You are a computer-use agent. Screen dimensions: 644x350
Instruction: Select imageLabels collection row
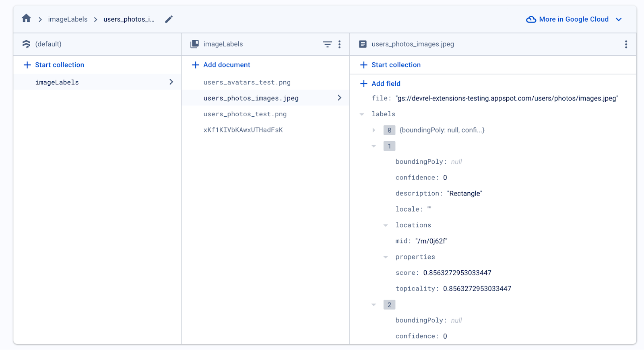pyautogui.click(x=97, y=82)
